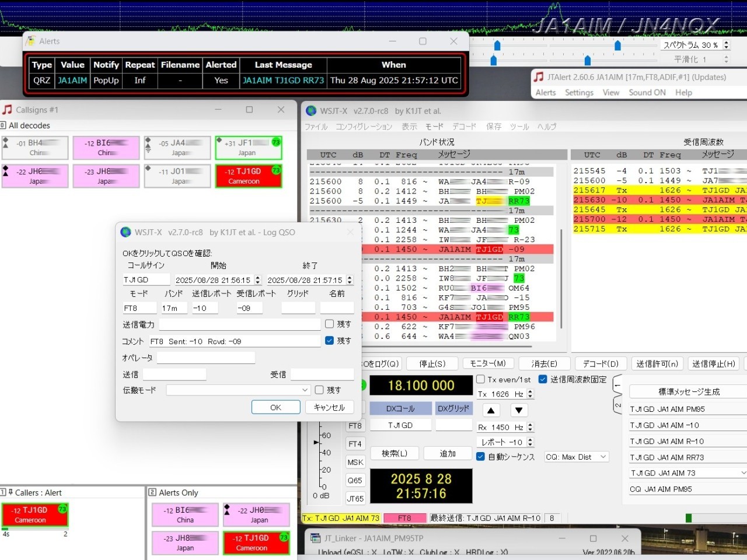Uncheck the 自動シーケンス checkbox
Viewport: 747px width, 560px height.
tap(481, 457)
